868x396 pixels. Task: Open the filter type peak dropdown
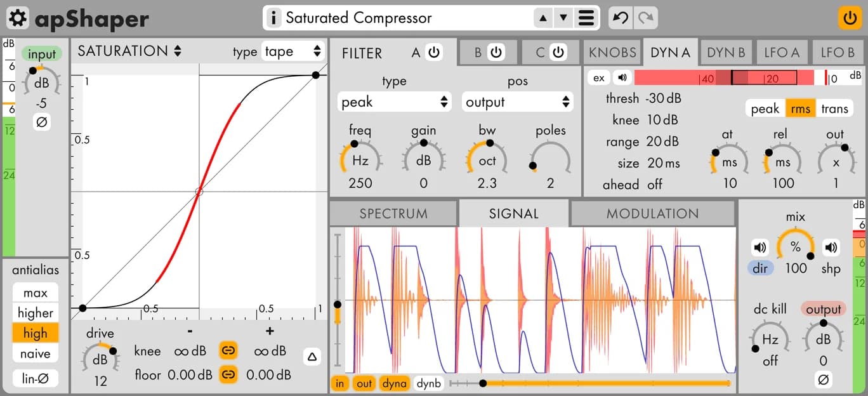394,102
